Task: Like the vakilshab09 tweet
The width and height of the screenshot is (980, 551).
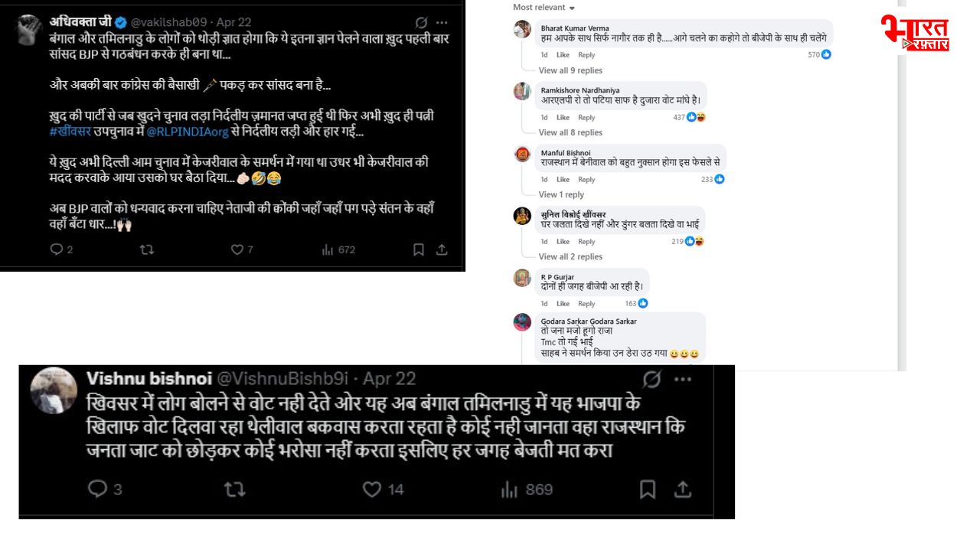Action: click(x=237, y=249)
